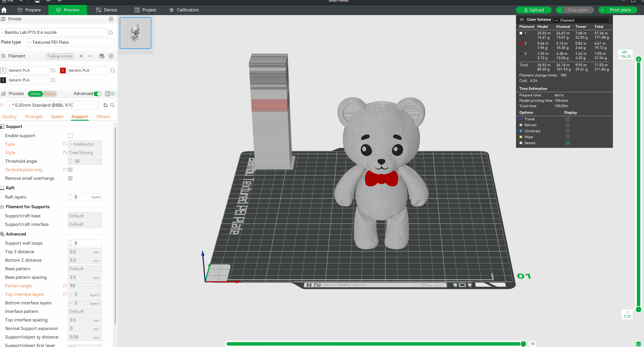Edit filament 3 Generic PLA preset
The height and width of the screenshot is (347, 644).
(x=53, y=80)
